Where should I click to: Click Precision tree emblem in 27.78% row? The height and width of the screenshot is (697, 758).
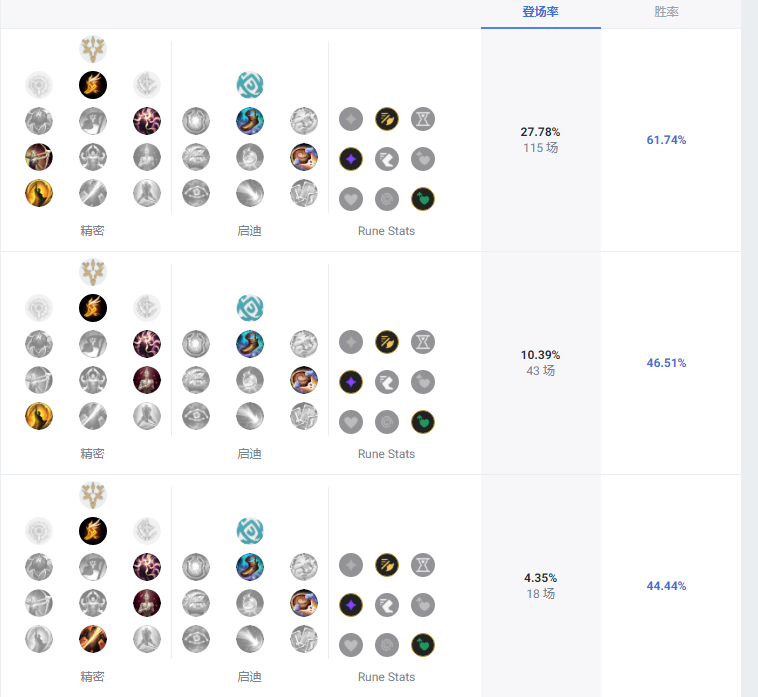point(93,49)
